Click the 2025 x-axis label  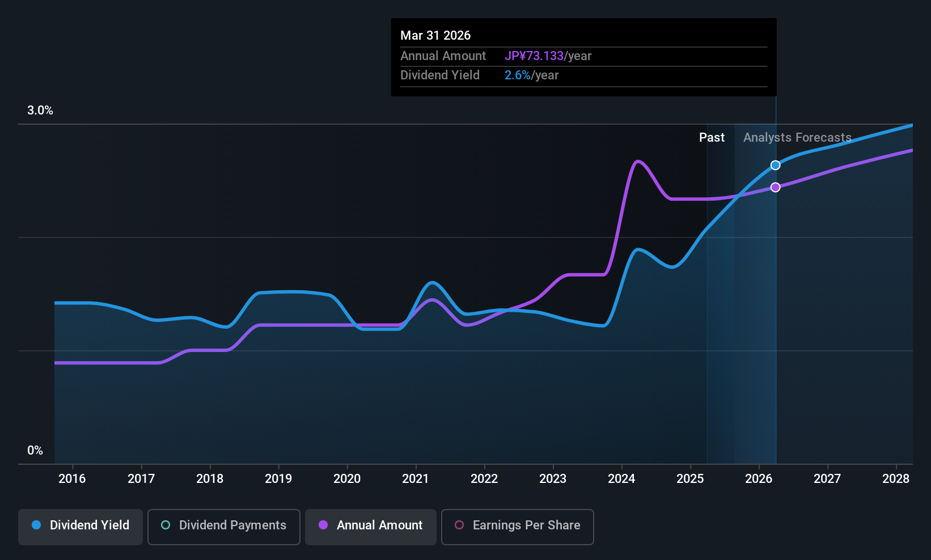[x=690, y=478]
